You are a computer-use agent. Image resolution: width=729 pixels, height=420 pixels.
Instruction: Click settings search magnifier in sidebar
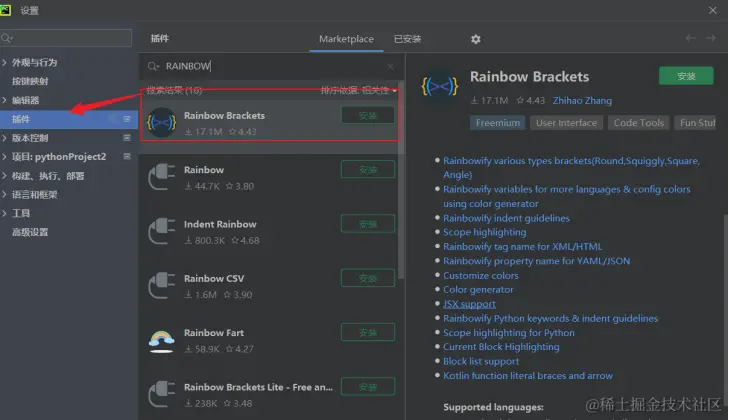[7, 38]
